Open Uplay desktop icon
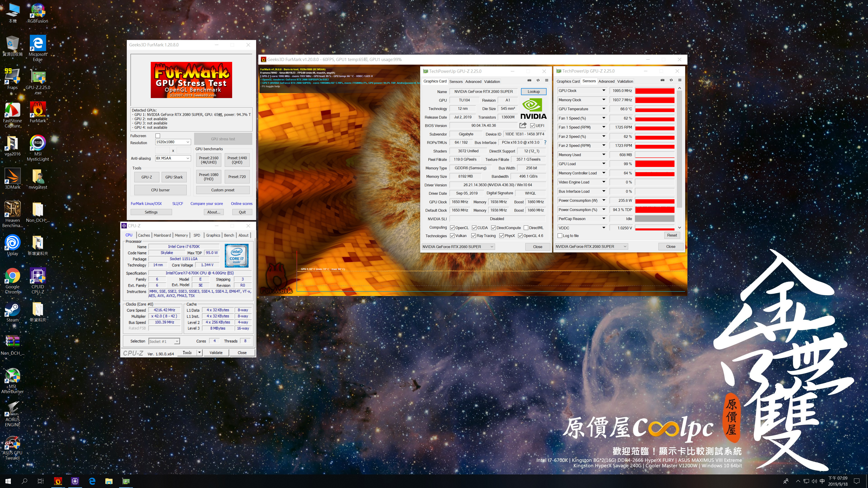The height and width of the screenshot is (488, 868). tap(12, 245)
